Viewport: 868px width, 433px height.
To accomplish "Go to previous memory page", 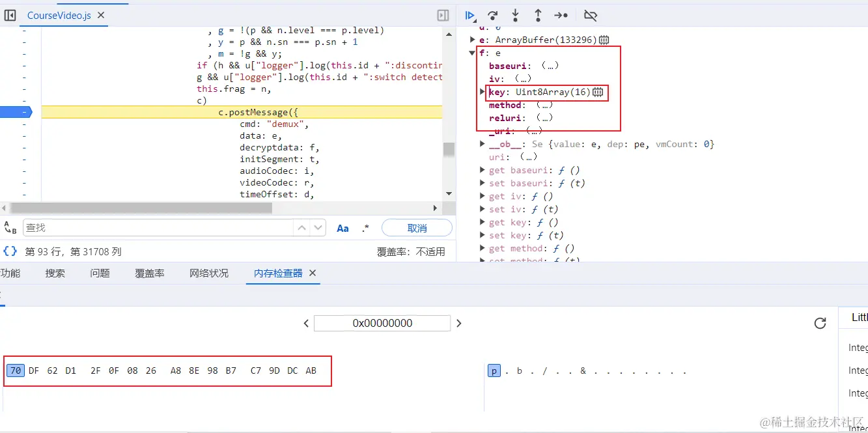I will click(306, 324).
